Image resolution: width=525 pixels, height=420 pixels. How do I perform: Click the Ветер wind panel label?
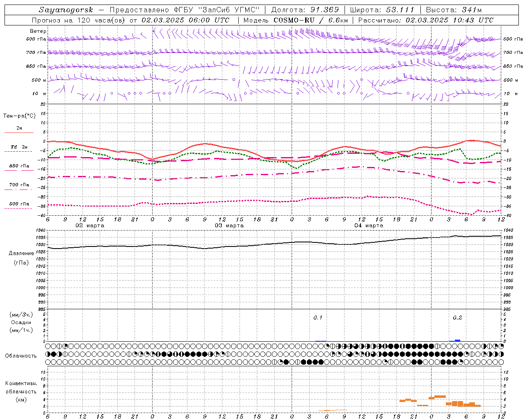click(x=38, y=31)
